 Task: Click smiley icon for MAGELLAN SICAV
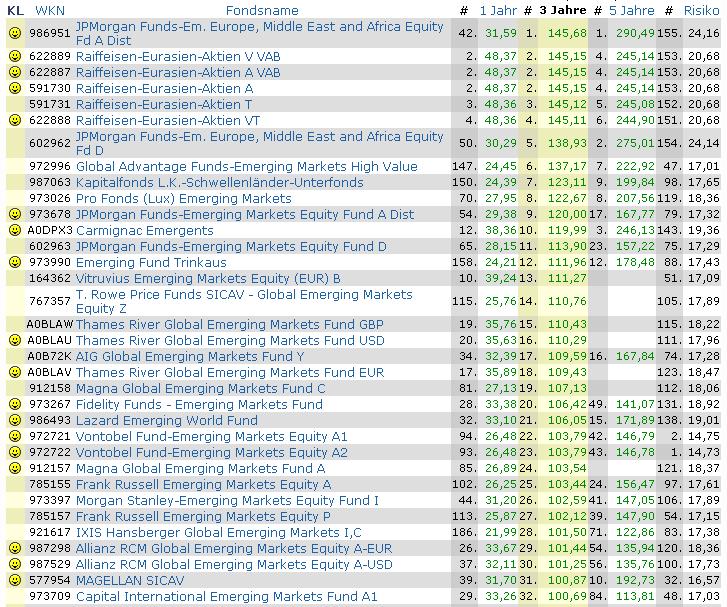click(x=15, y=580)
